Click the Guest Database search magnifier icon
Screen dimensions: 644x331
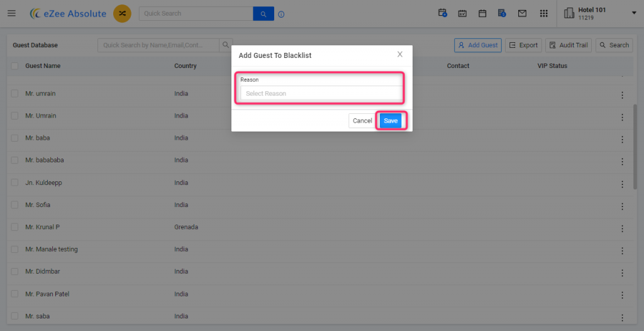(226, 45)
